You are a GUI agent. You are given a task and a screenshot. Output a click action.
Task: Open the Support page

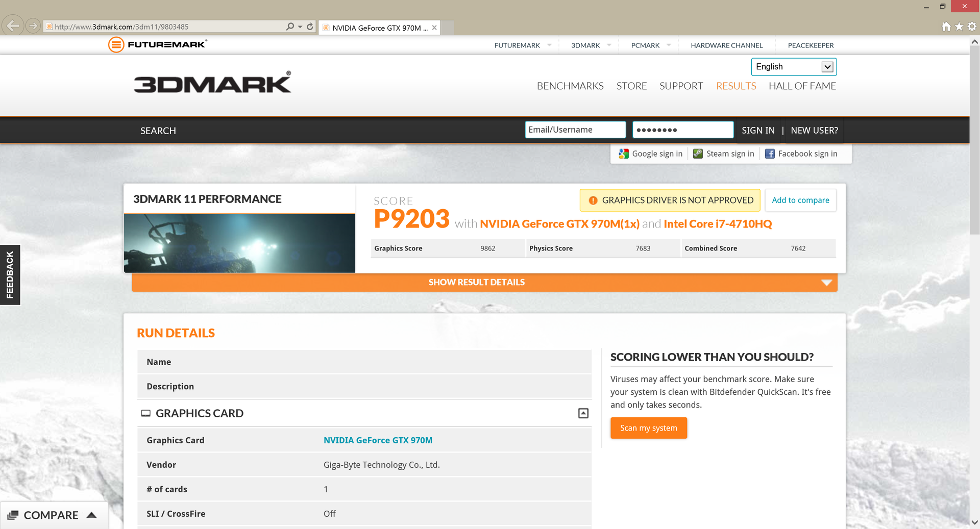[x=681, y=86]
